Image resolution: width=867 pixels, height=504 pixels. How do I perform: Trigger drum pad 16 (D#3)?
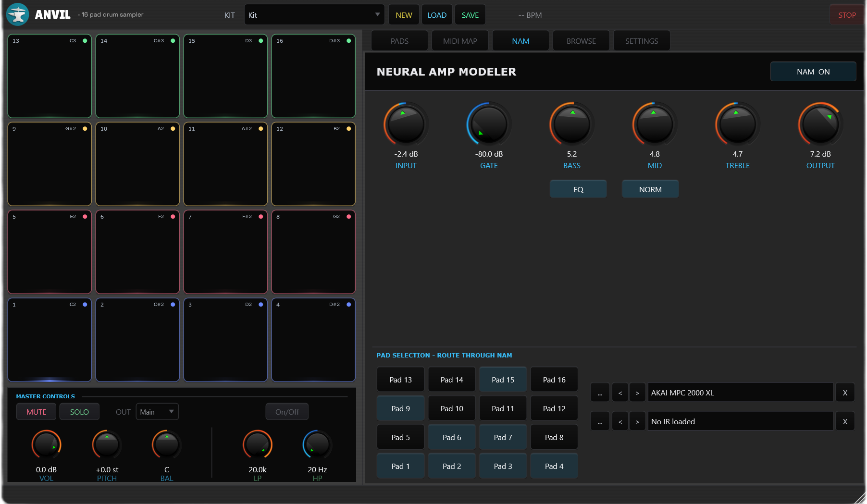pyautogui.click(x=313, y=76)
